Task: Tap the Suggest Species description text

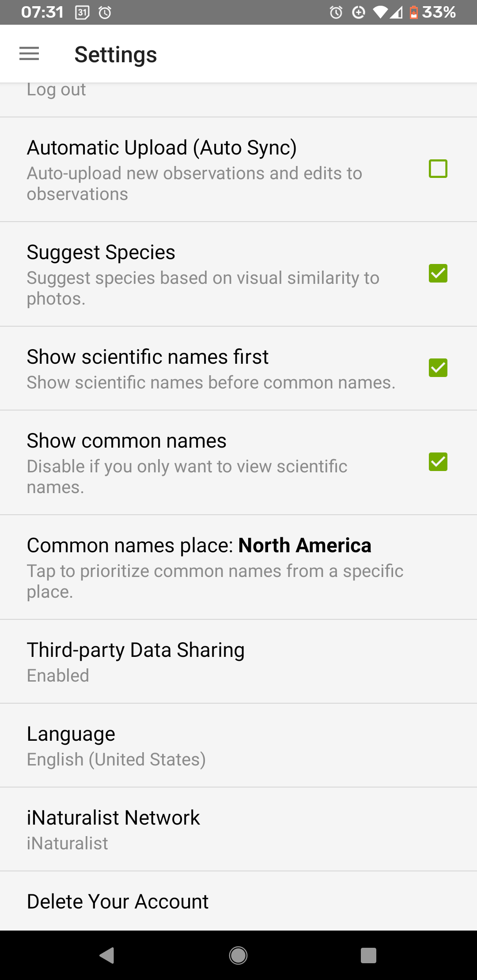Action: (203, 288)
